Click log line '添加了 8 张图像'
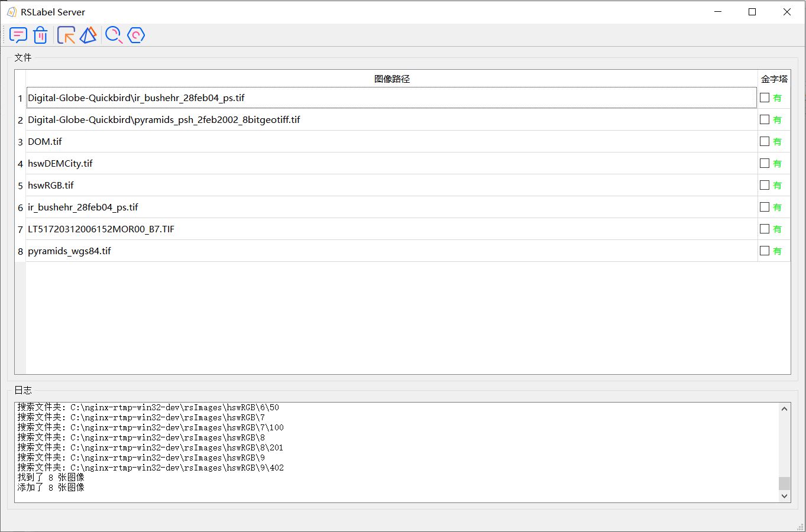Screen dimensions: 806x532 (51, 487)
